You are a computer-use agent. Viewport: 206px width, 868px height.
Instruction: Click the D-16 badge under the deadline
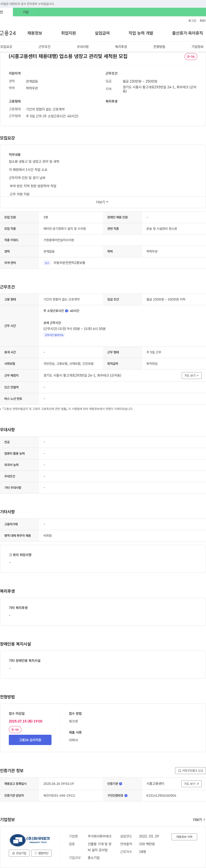[15, 730]
